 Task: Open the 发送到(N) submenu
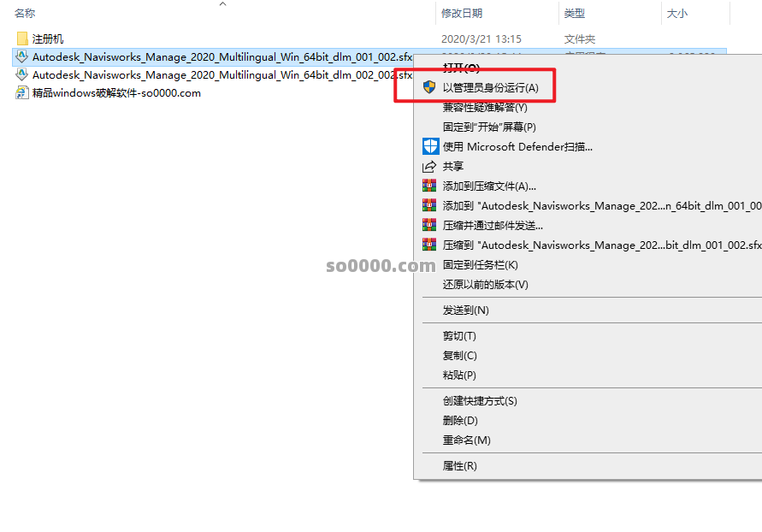pyautogui.click(x=466, y=310)
